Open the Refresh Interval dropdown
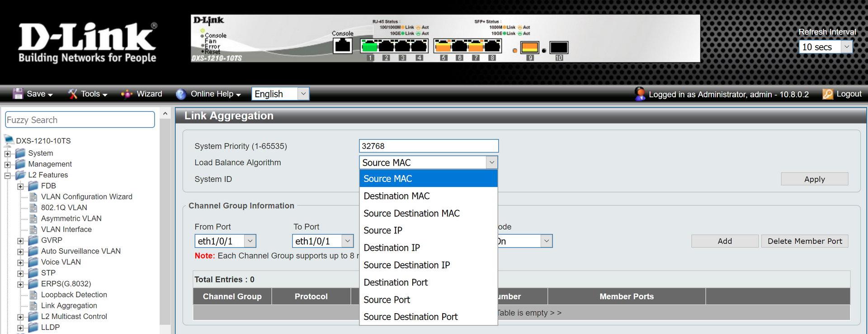 click(x=826, y=47)
